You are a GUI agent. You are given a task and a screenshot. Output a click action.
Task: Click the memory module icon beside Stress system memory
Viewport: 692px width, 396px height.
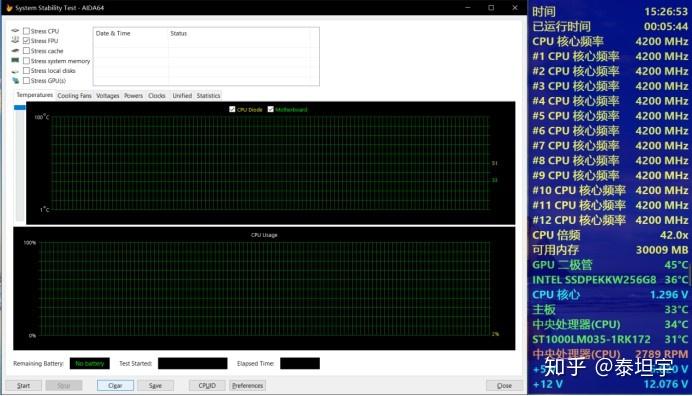tap(15, 60)
